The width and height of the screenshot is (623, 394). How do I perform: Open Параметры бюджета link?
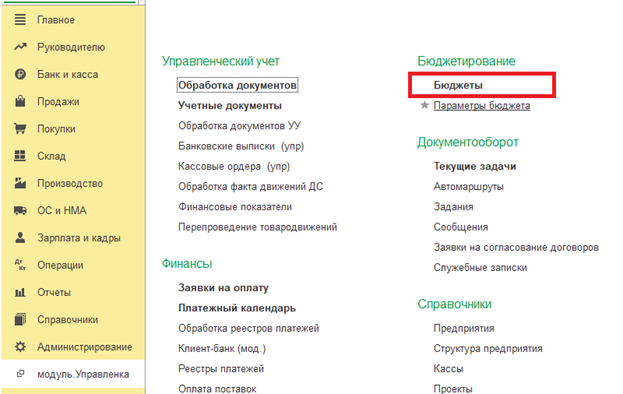[x=482, y=106]
